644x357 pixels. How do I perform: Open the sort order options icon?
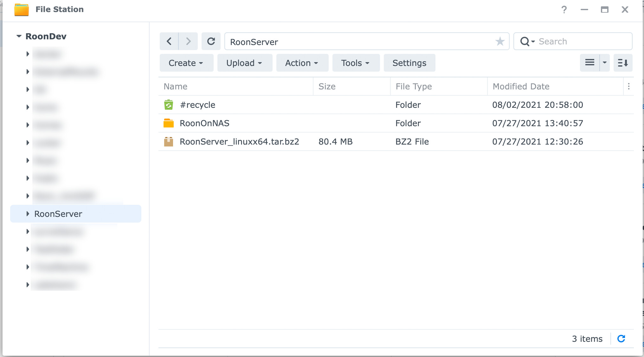623,62
